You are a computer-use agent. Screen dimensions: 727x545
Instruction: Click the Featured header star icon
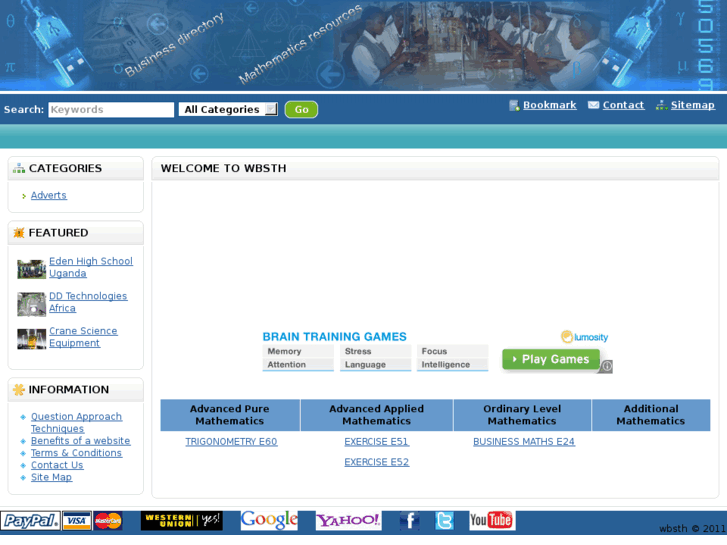pos(19,233)
